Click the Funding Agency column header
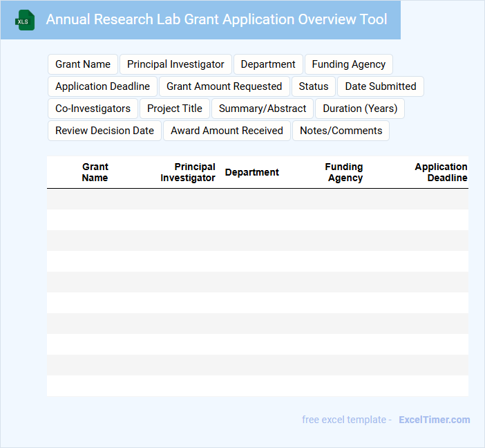 click(x=345, y=172)
